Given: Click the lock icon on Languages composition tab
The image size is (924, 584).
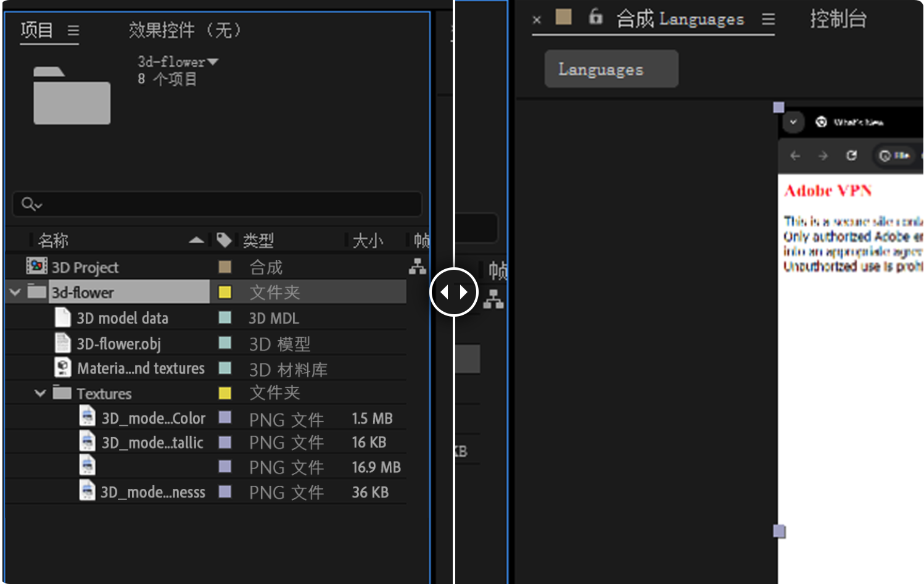Looking at the screenshot, I should tap(595, 17).
